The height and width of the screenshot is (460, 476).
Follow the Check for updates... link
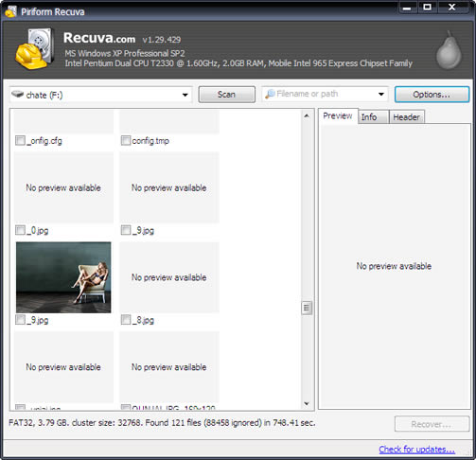point(416,449)
